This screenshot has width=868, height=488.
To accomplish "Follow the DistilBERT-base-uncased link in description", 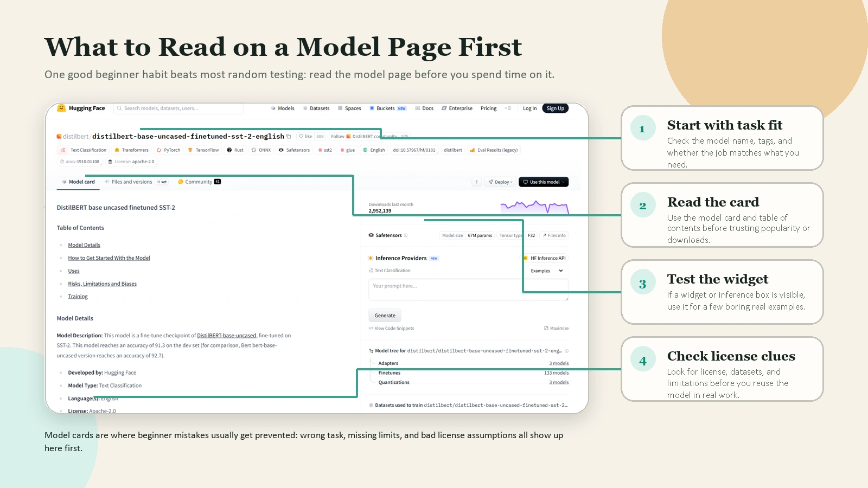I will [226, 336].
